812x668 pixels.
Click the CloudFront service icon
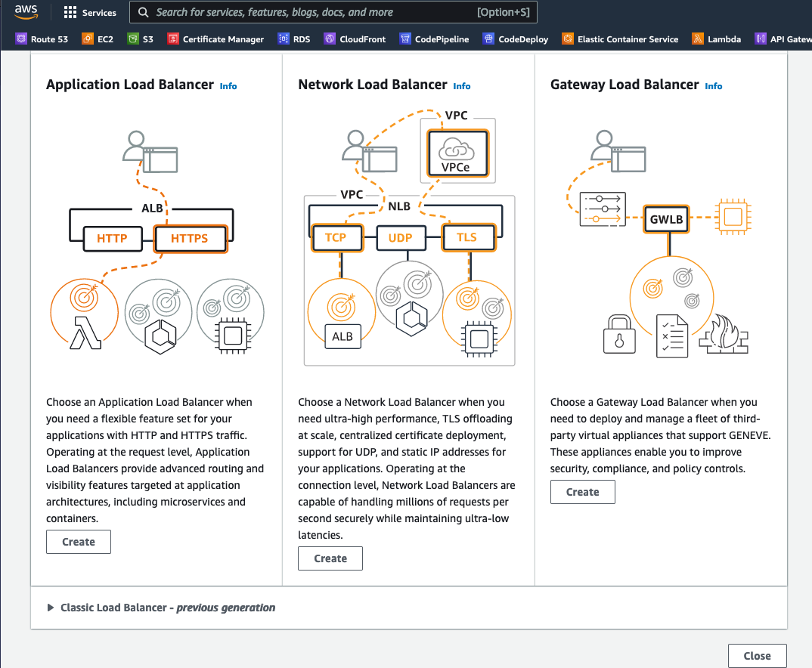[x=330, y=39]
